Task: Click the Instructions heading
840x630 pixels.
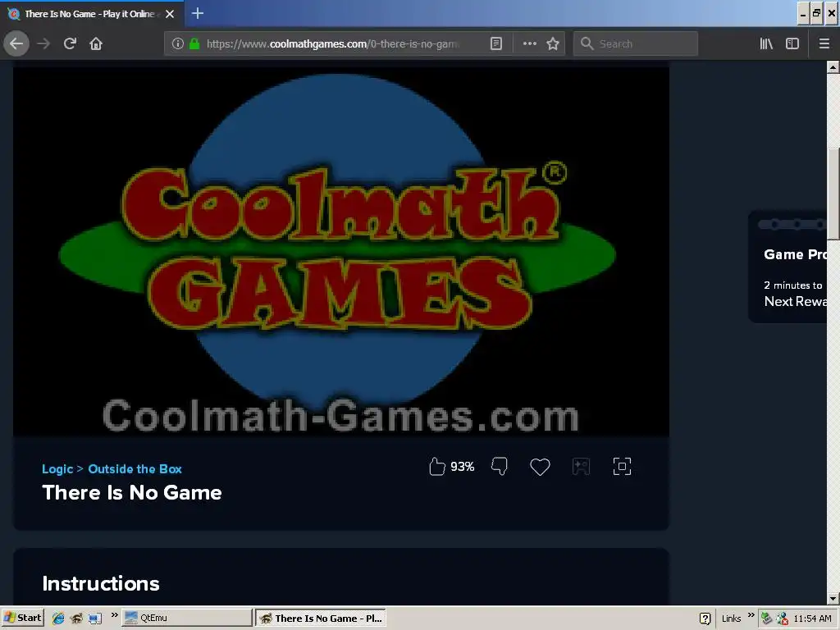Action: pyautogui.click(x=101, y=583)
